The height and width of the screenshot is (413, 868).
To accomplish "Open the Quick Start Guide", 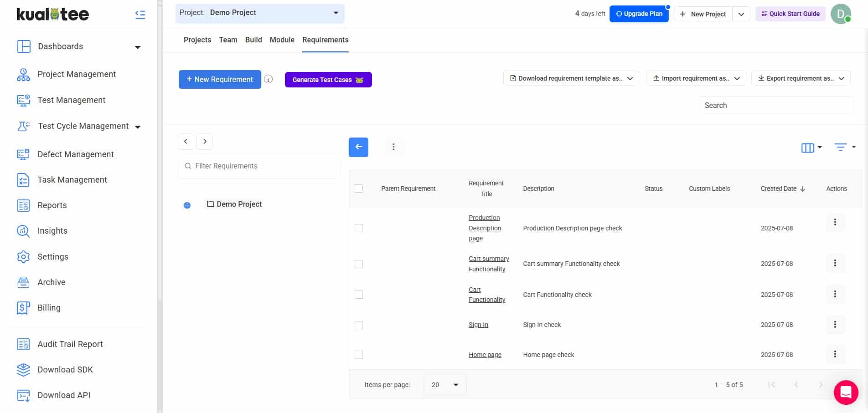I will (x=790, y=14).
